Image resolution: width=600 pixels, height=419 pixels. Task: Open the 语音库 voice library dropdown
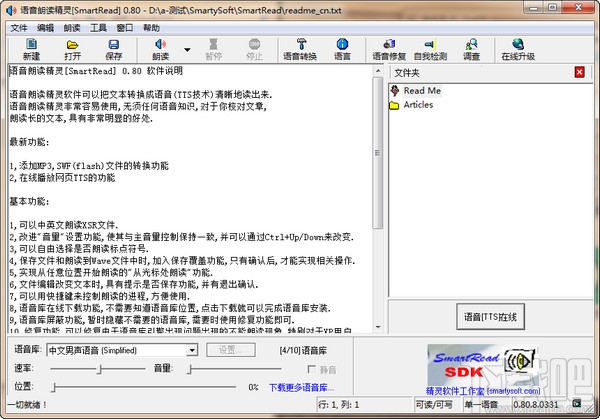coord(192,350)
